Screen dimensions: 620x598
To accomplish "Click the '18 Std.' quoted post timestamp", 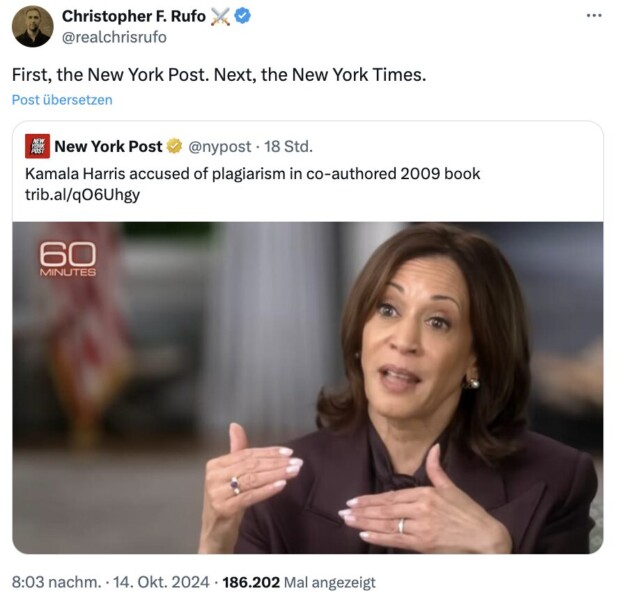I will [x=288, y=147].
